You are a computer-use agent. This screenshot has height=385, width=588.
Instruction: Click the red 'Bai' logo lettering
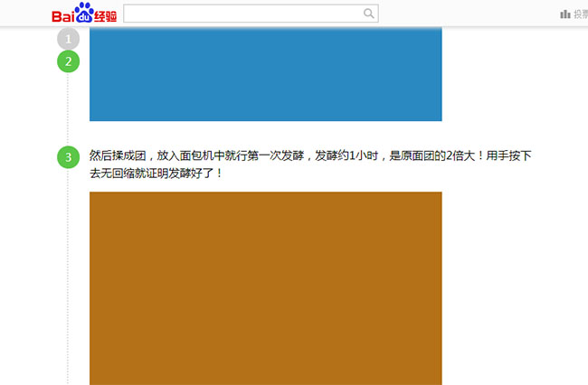(x=62, y=16)
